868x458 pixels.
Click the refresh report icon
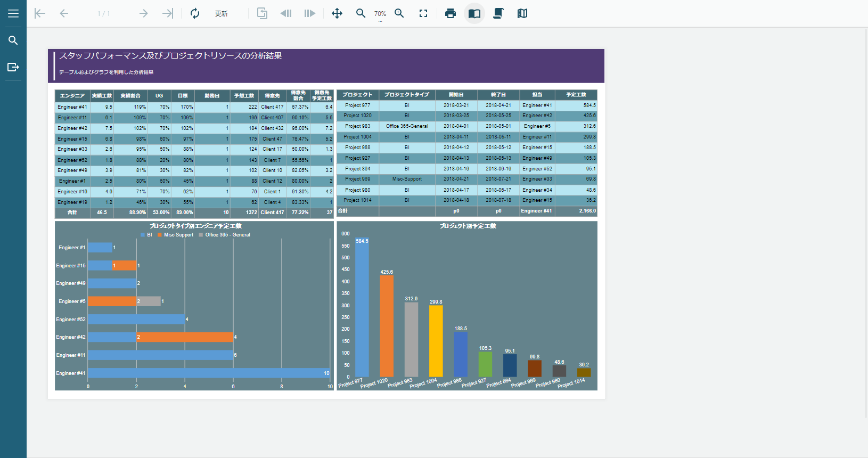pos(195,13)
